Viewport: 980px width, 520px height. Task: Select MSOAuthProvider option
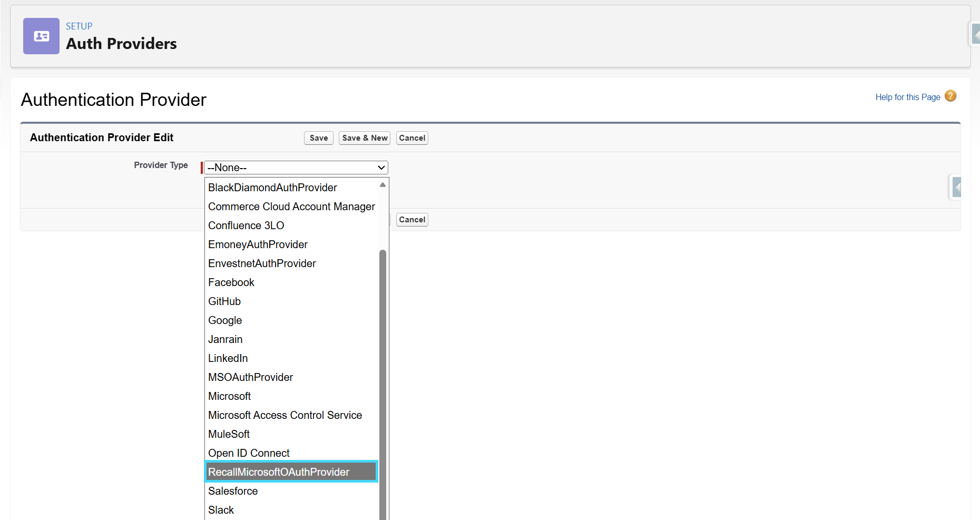[x=291, y=377]
